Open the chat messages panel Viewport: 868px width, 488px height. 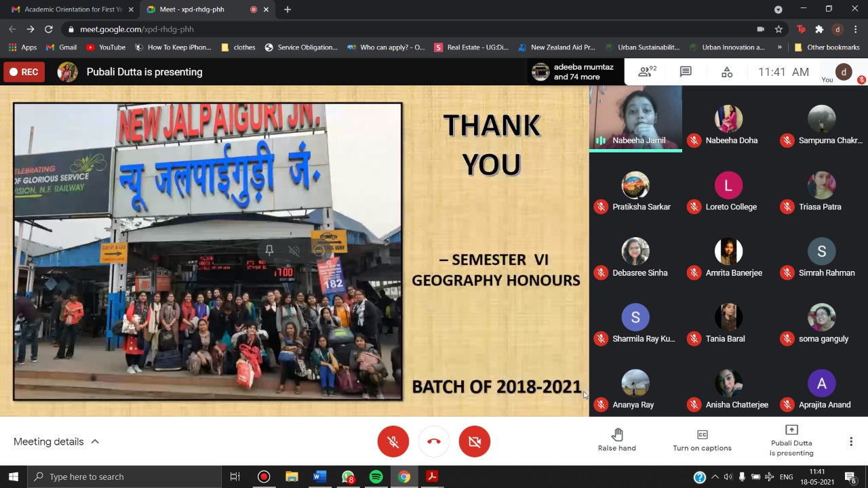(686, 72)
